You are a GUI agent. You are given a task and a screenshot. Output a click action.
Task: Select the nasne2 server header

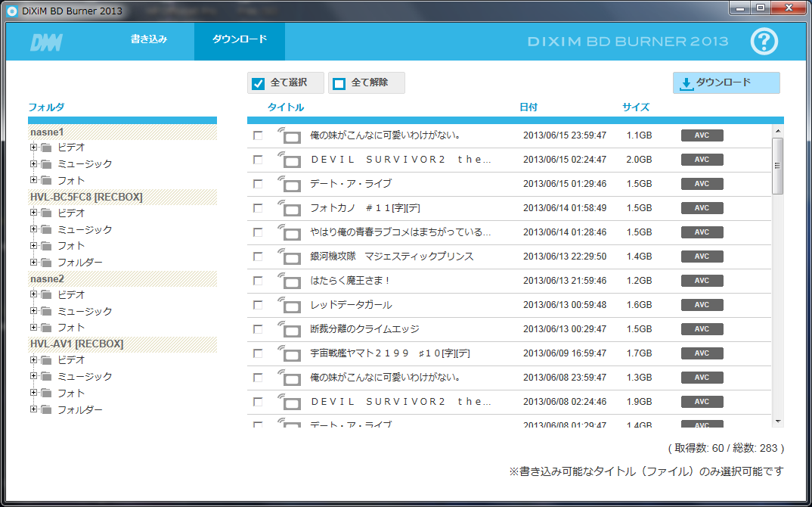[x=122, y=279]
